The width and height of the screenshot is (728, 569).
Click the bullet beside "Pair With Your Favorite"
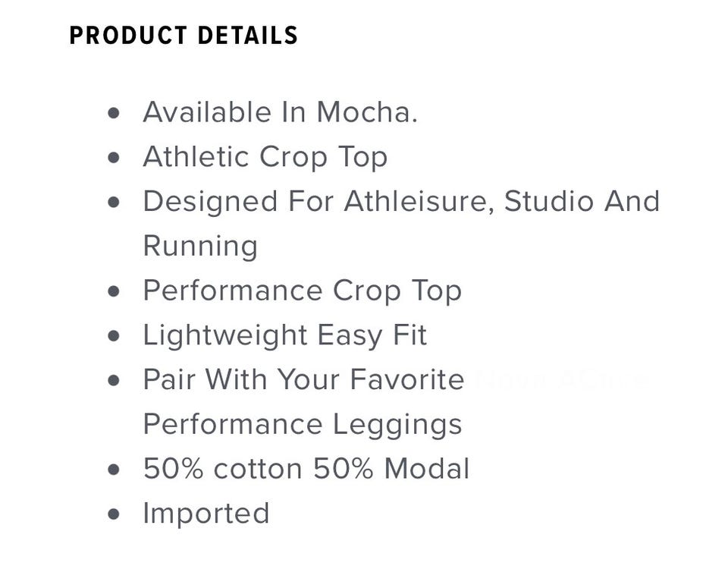pos(115,380)
